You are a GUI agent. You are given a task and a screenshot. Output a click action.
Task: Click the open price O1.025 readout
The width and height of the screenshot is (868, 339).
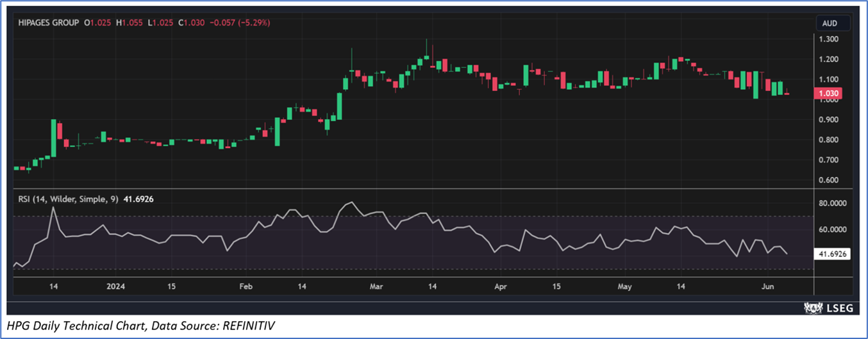point(96,22)
